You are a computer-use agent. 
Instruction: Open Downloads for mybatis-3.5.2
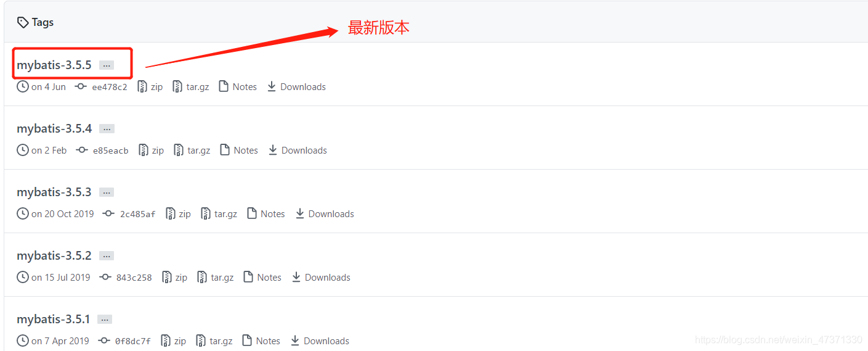328,278
